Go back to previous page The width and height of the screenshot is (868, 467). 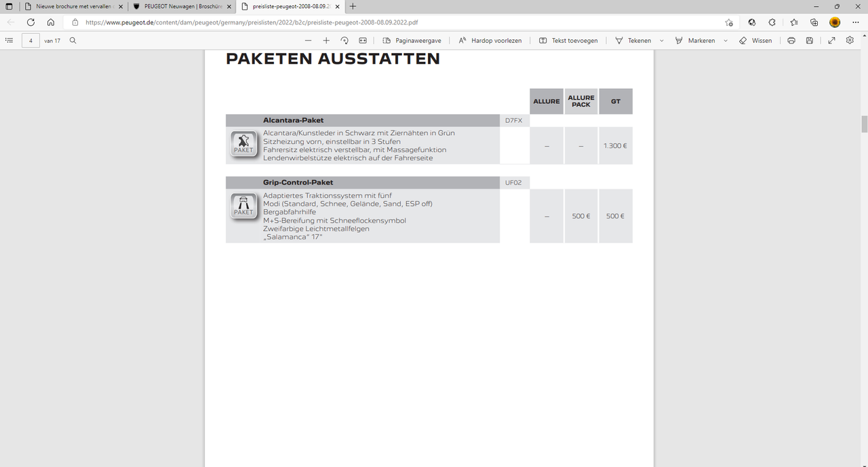click(x=11, y=22)
